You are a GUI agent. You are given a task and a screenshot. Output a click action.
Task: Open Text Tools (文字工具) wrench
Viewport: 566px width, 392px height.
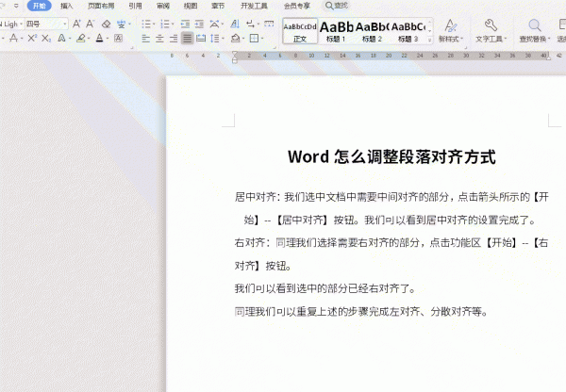[491, 31]
